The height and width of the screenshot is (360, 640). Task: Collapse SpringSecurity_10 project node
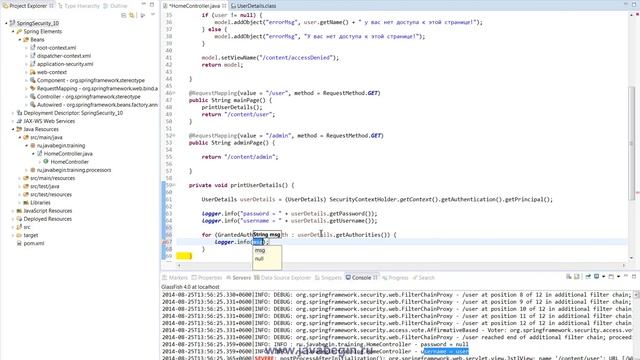click(x=6, y=23)
